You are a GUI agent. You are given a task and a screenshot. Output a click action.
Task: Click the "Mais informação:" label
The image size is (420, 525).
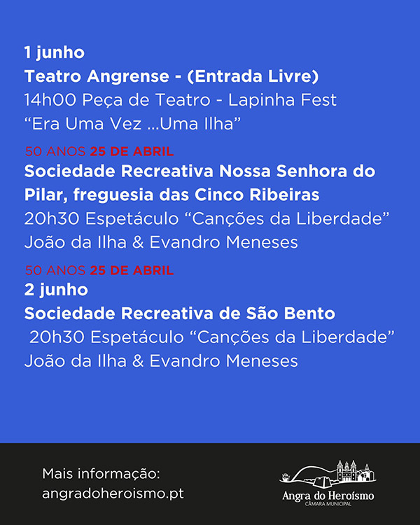coord(101,474)
